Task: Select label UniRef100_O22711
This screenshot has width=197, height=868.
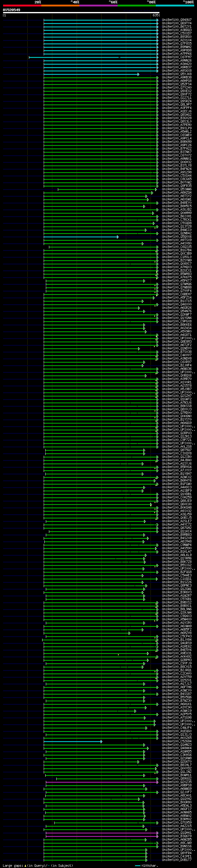Action: tap(177, 98)
